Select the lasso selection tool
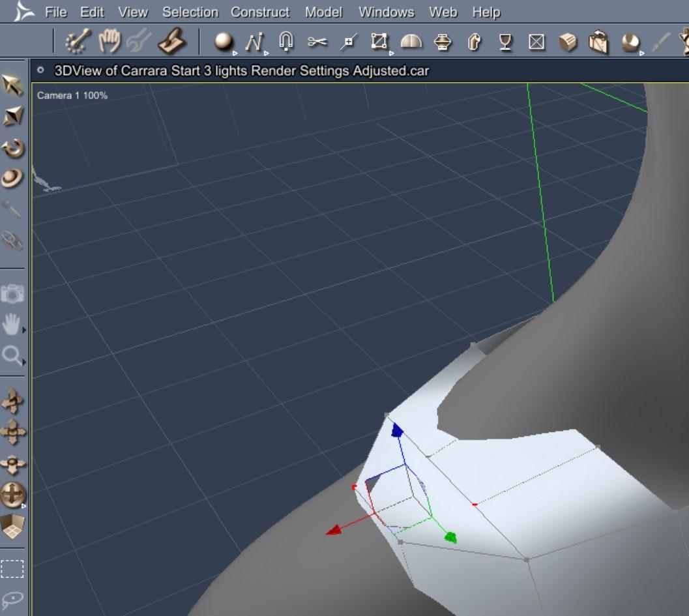Image resolution: width=689 pixels, height=616 pixels. point(12,599)
